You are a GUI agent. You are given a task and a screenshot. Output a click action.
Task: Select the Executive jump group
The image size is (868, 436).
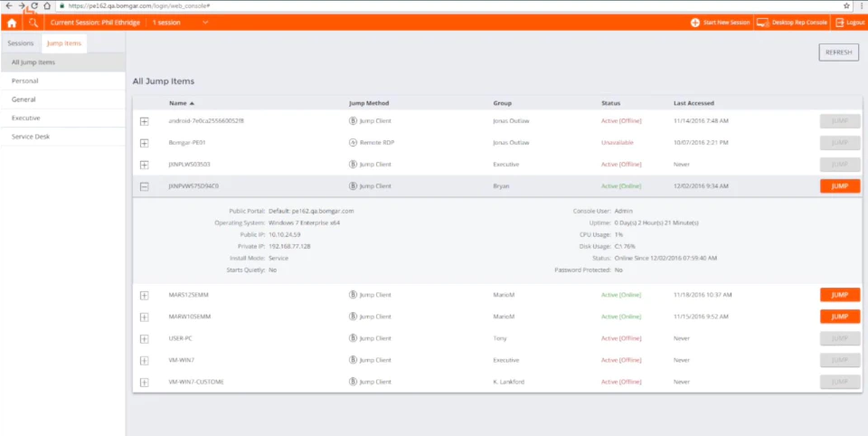(x=62, y=118)
